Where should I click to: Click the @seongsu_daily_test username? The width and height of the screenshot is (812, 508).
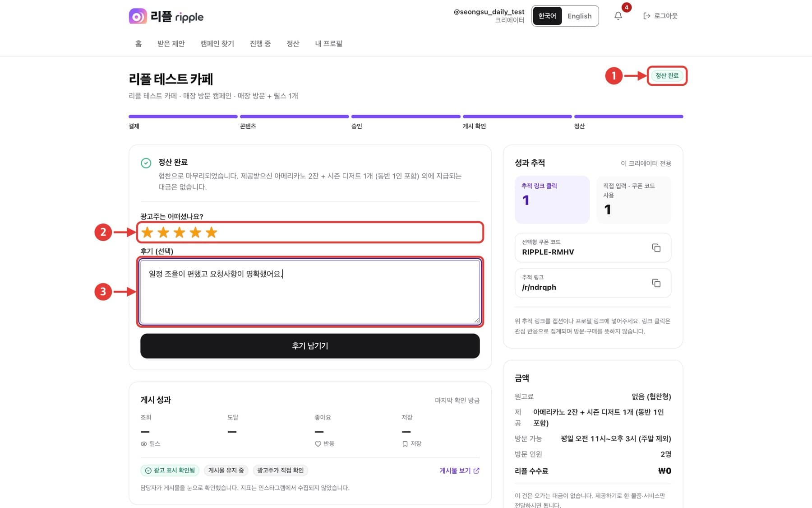coord(489,12)
